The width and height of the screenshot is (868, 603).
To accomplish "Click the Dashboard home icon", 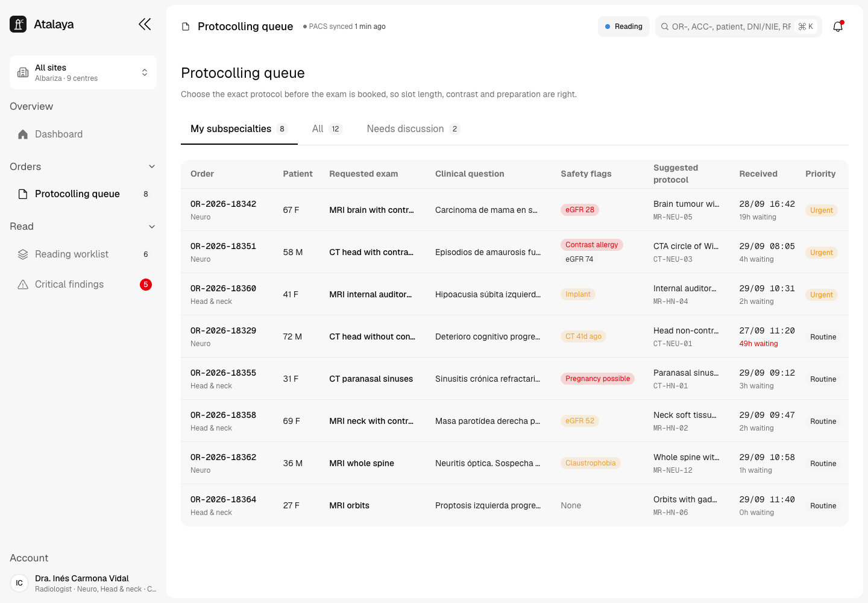I will click(23, 134).
